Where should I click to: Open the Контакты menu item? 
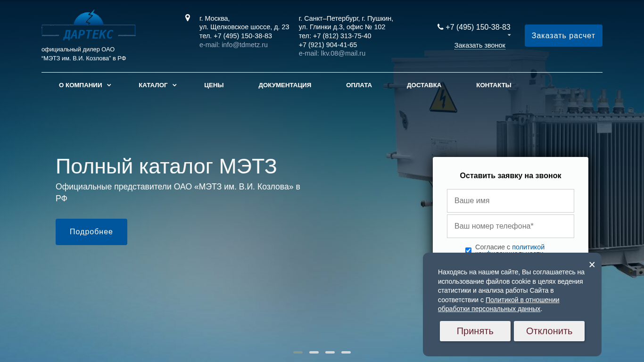pyautogui.click(x=494, y=85)
